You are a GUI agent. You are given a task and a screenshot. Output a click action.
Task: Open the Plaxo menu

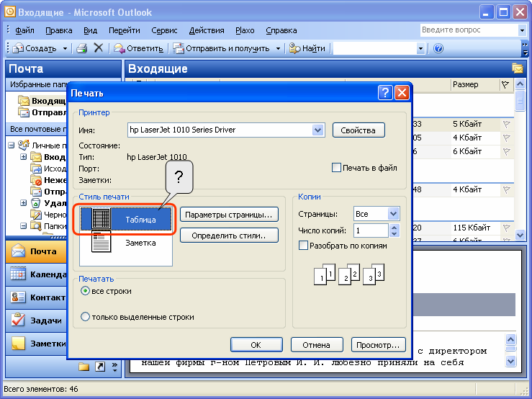pyautogui.click(x=245, y=30)
